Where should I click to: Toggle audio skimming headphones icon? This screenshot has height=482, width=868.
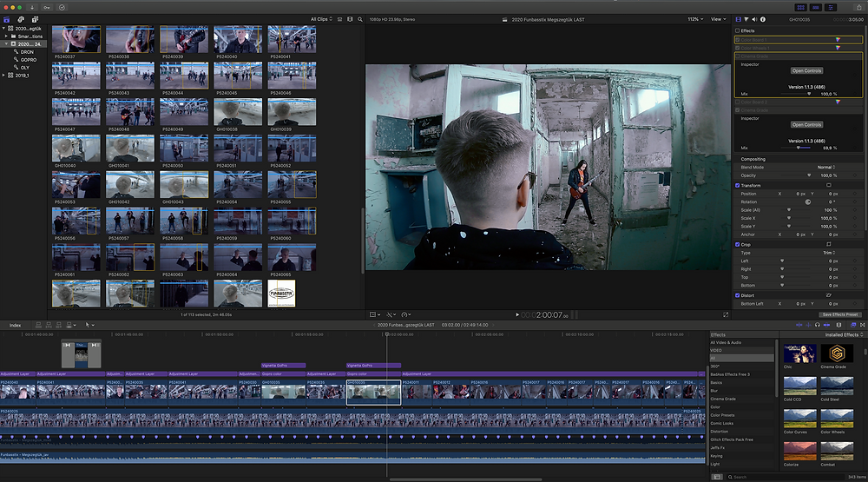[x=817, y=325]
